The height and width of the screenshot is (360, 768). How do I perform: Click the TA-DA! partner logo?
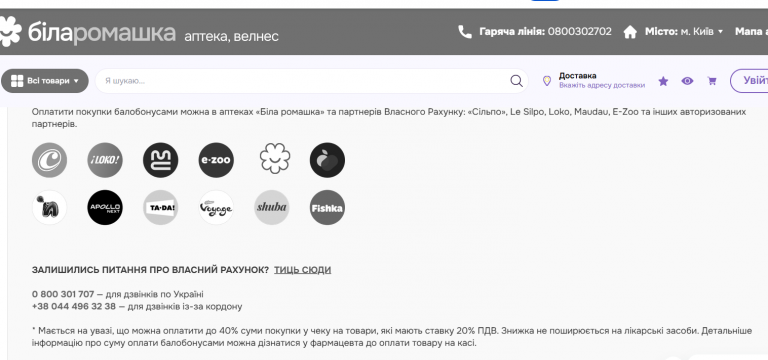point(161,208)
